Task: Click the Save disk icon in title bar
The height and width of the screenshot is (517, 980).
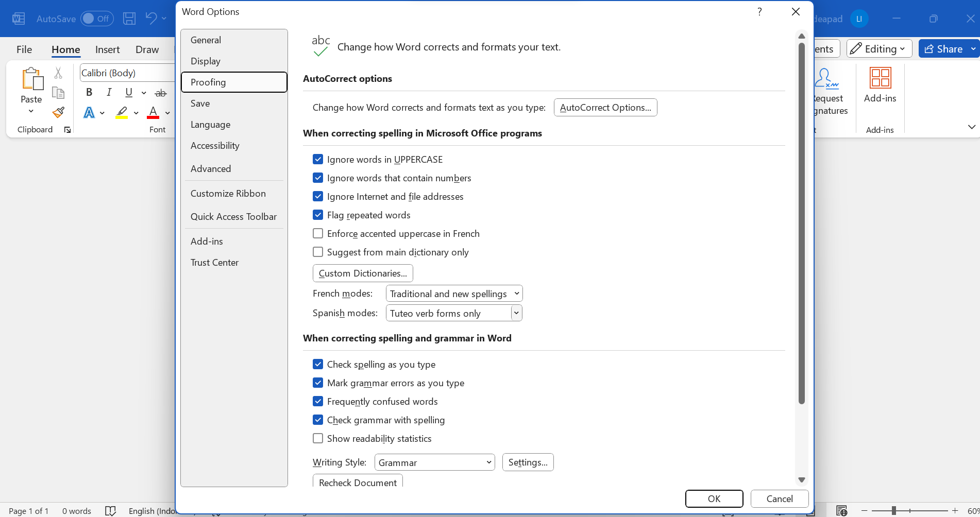Action: [129, 19]
